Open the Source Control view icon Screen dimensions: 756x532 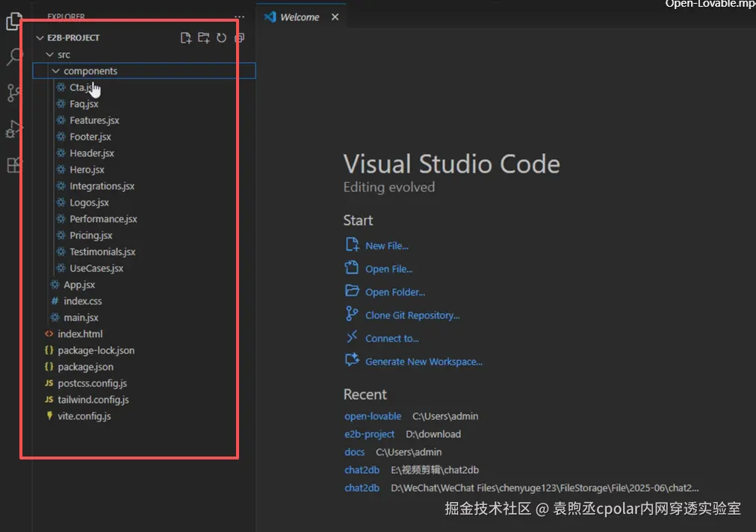(x=14, y=93)
